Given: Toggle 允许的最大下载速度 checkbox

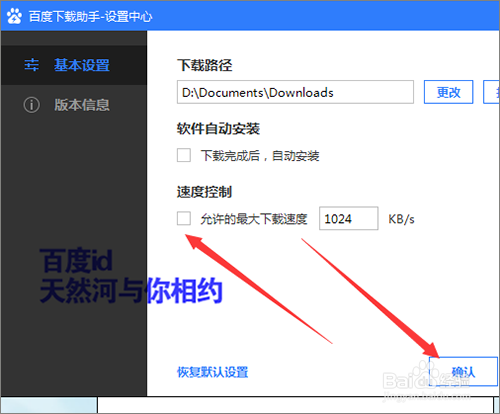Looking at the screenshot, I should point(184,219).
